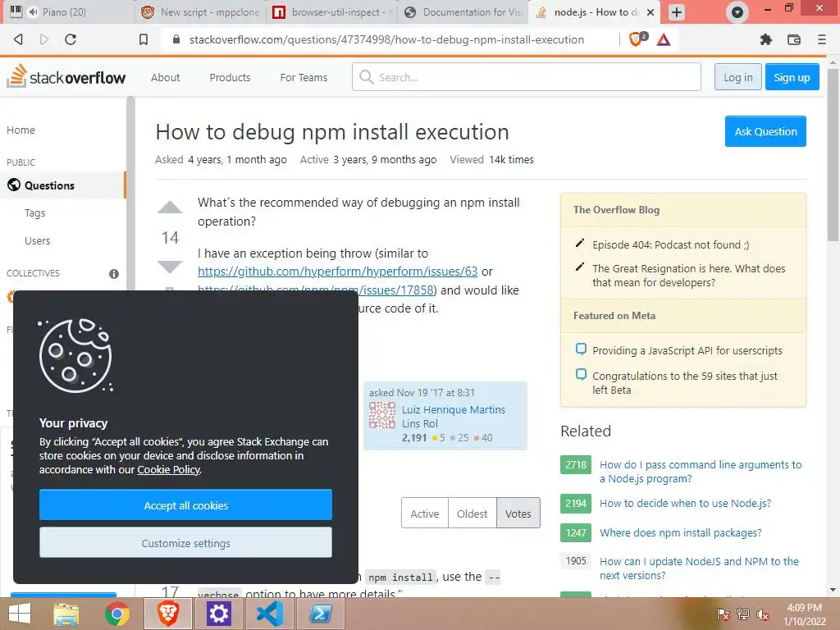Sort answers by Oldest
Screen dimensions: 840x630
coord(472,514)
